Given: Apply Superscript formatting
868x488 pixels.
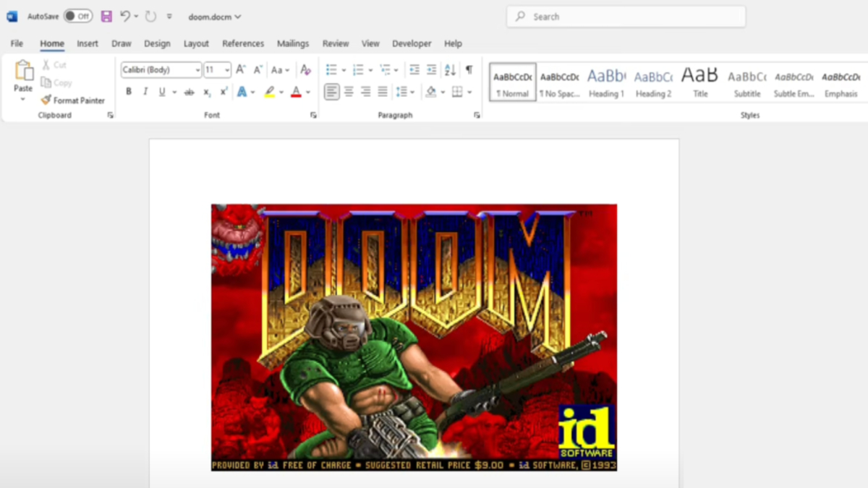Looking at the screenshot, I should point(224,92).
